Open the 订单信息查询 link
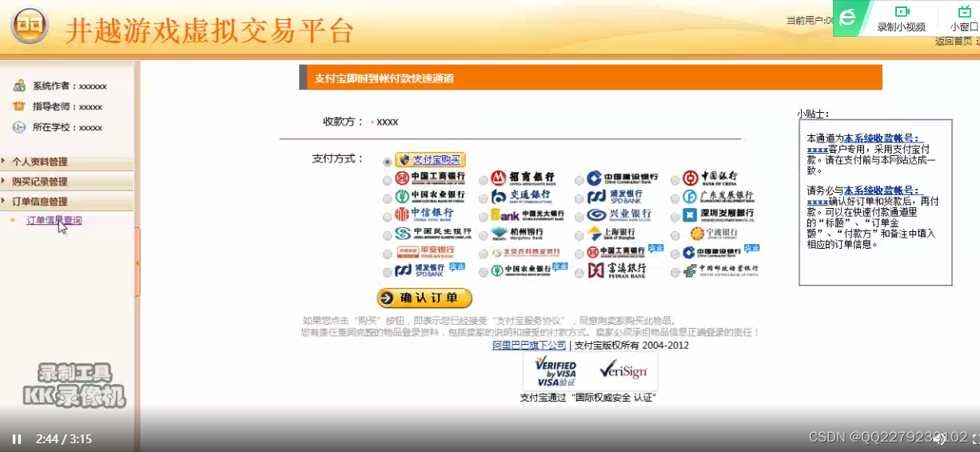 pos(54,220)
